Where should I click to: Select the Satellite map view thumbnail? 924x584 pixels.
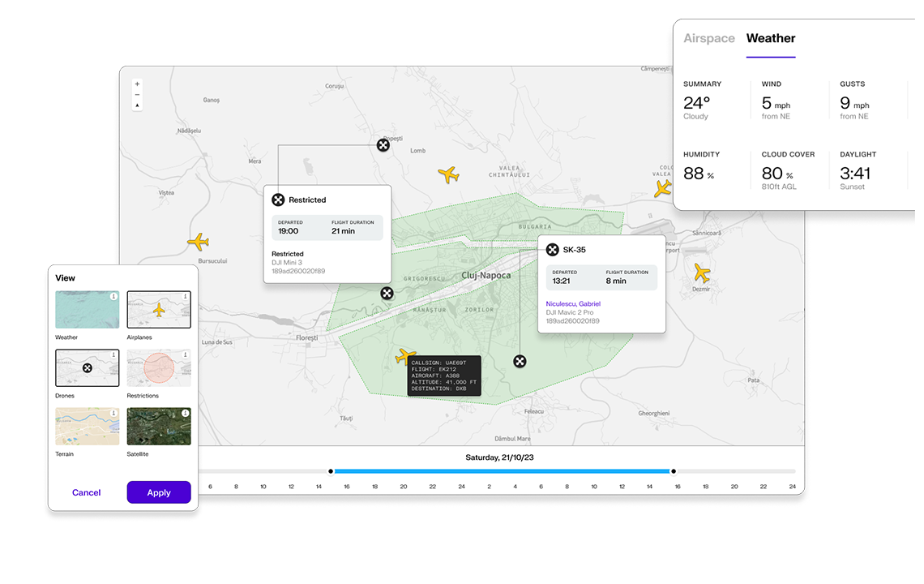pyautogui.click(x=159, y=427)
